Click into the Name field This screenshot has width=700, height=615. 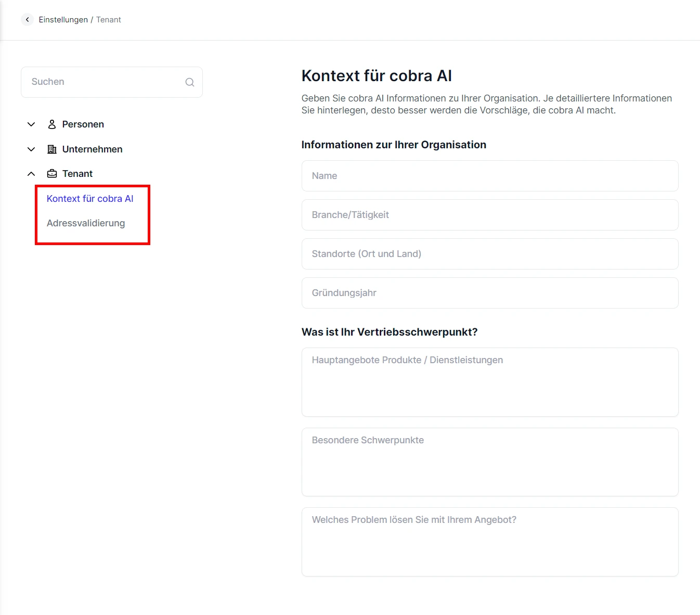[x=489, y=176]
